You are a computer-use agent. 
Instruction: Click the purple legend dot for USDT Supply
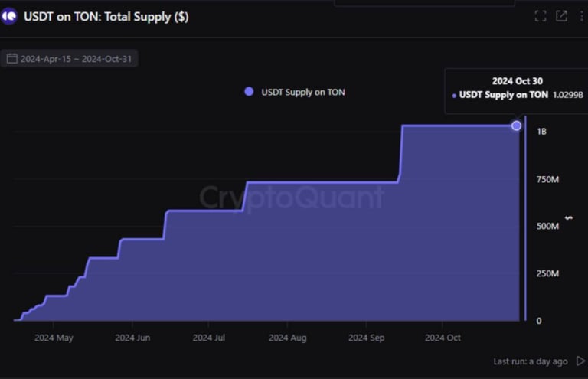[249, 92]
